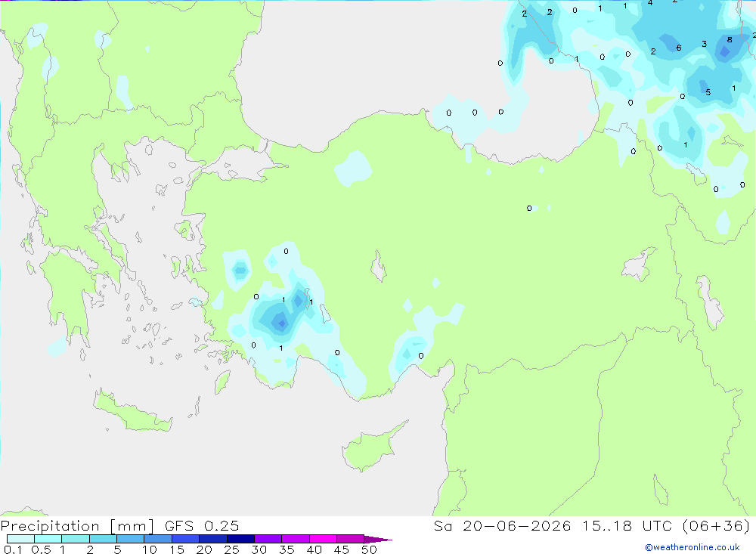Image resolution: width=756 pixels, height=554 pixels.
Task: Click the map precipitation value '3'
Action: tap(705, 44)
